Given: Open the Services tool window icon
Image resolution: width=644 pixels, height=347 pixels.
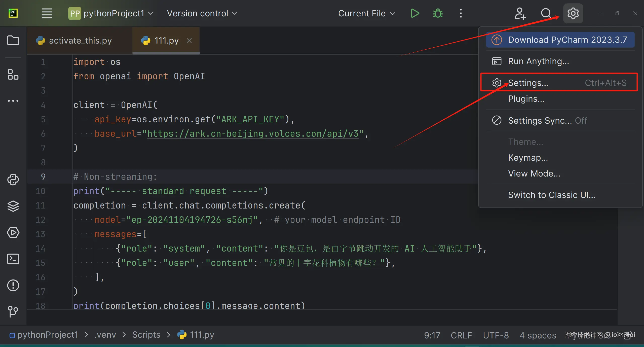Looking at the screenshot, I should click(x=13, y=232).
